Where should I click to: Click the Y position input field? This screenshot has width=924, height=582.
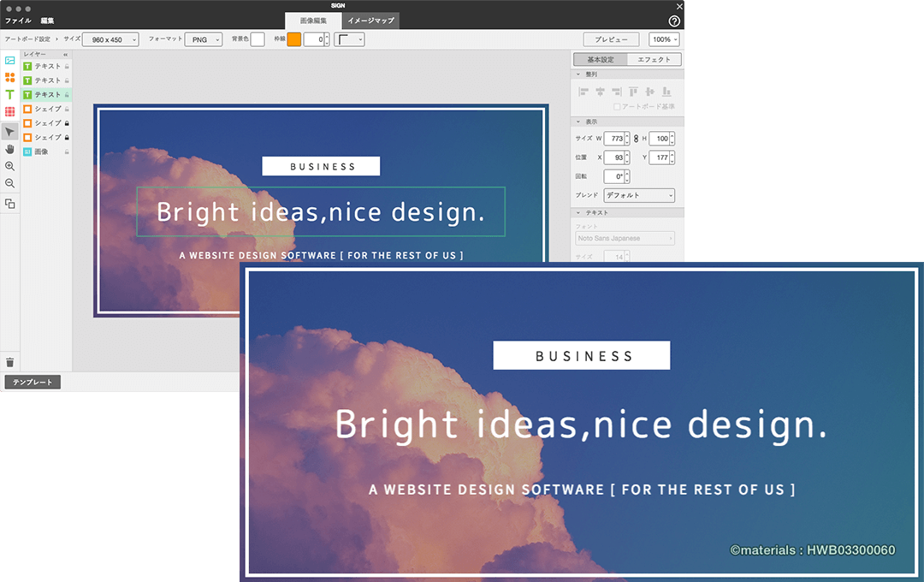(x=660, y=157)
